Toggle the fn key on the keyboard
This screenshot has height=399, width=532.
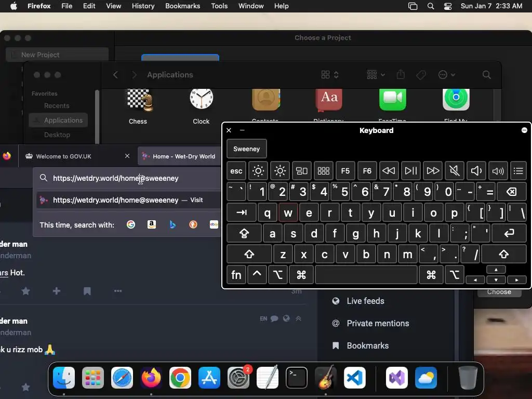coord(236,275)
